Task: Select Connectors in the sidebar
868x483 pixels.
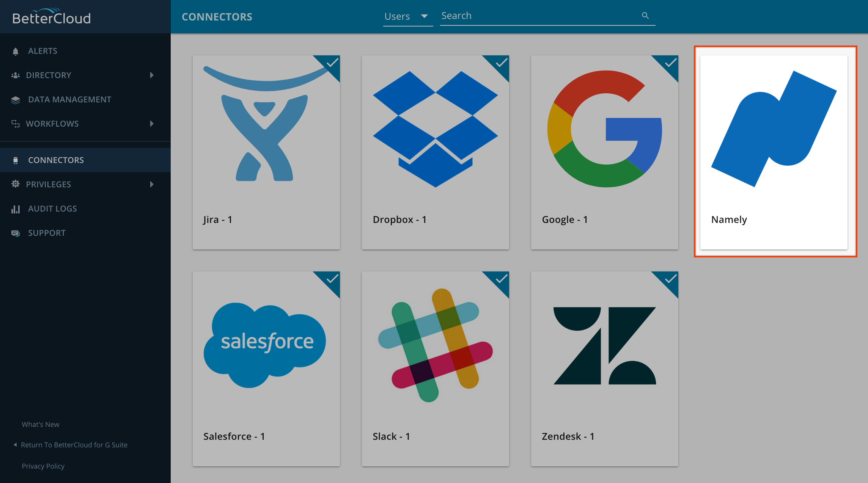Action: (x=85, y=160)
